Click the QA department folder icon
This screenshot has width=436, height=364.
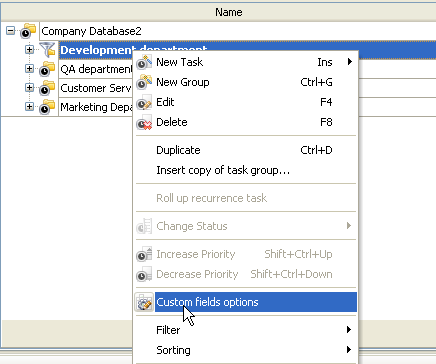(x=47, y=69)
